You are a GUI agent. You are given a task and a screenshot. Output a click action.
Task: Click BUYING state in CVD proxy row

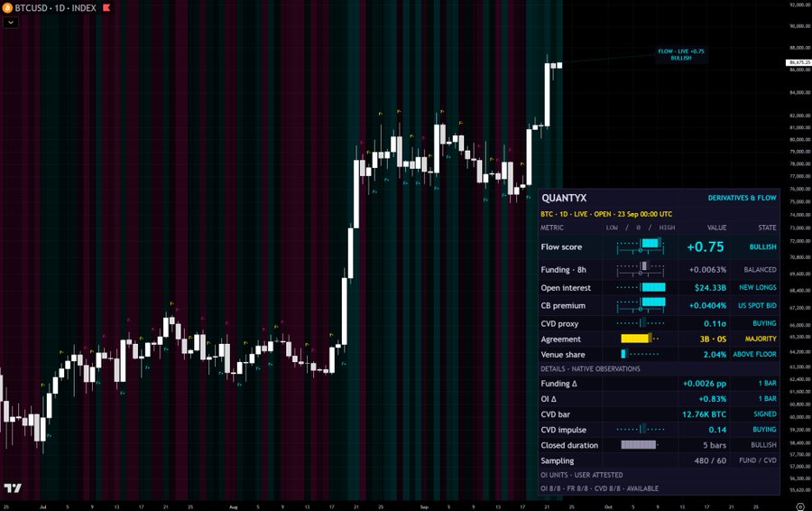[764, 323]
